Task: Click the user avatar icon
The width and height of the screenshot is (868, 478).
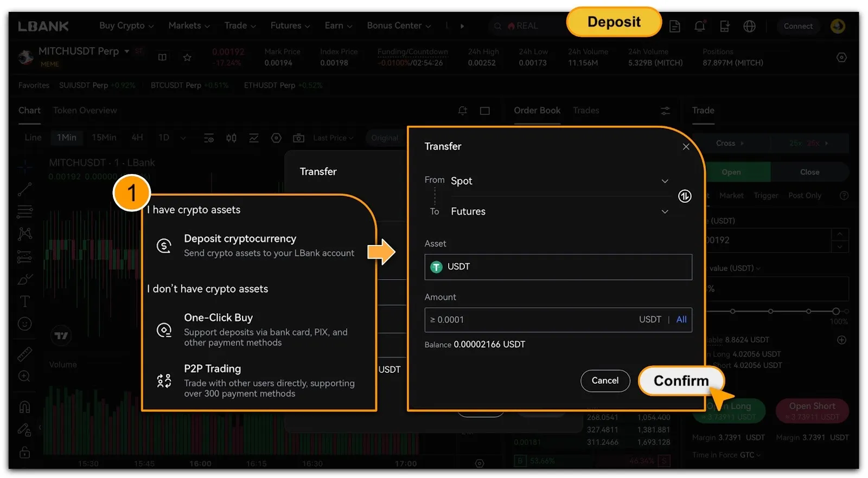Action: click(x=838, y=26)
